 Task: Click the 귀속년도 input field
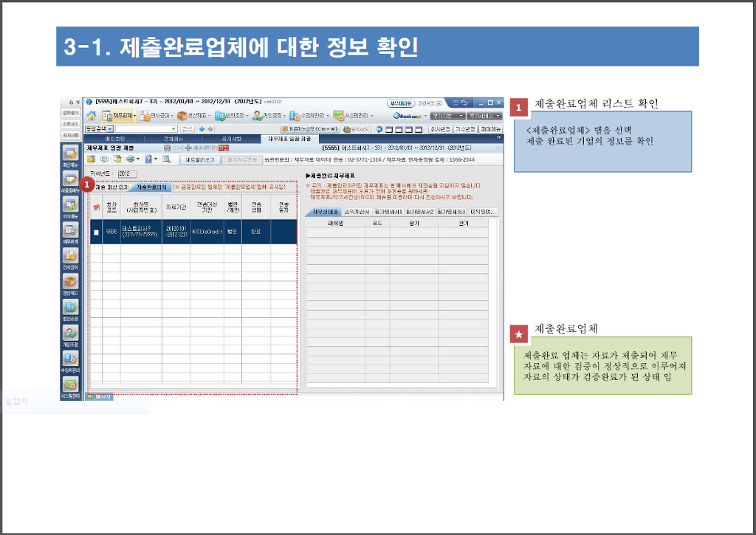click(127, 173)
